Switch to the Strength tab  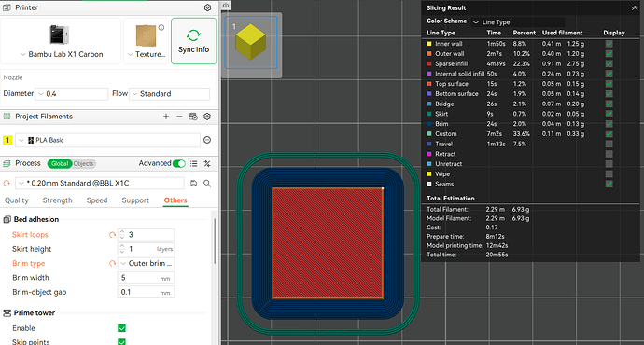tap(58, 200)
